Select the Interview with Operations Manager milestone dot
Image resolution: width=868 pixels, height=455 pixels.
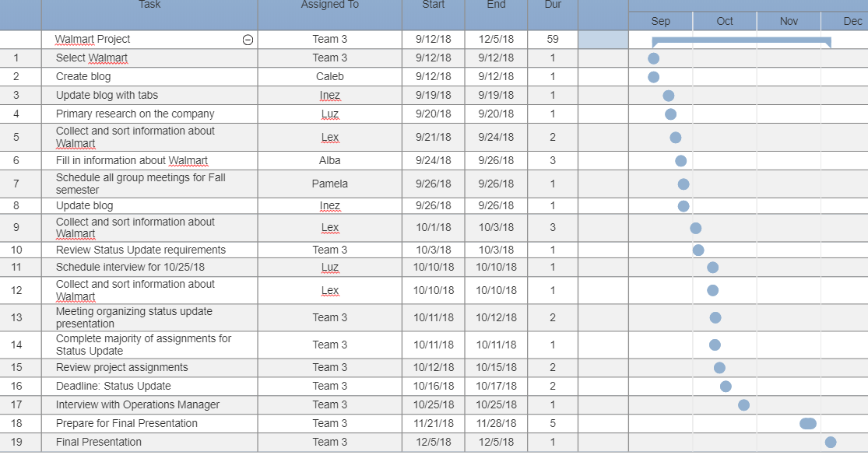pos(744,405)
